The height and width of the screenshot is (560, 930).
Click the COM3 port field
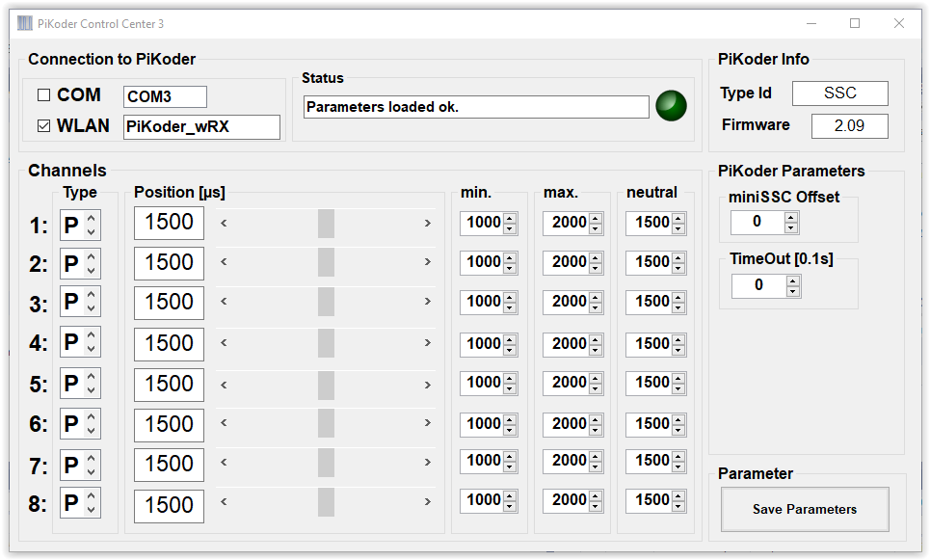[165, 96]
